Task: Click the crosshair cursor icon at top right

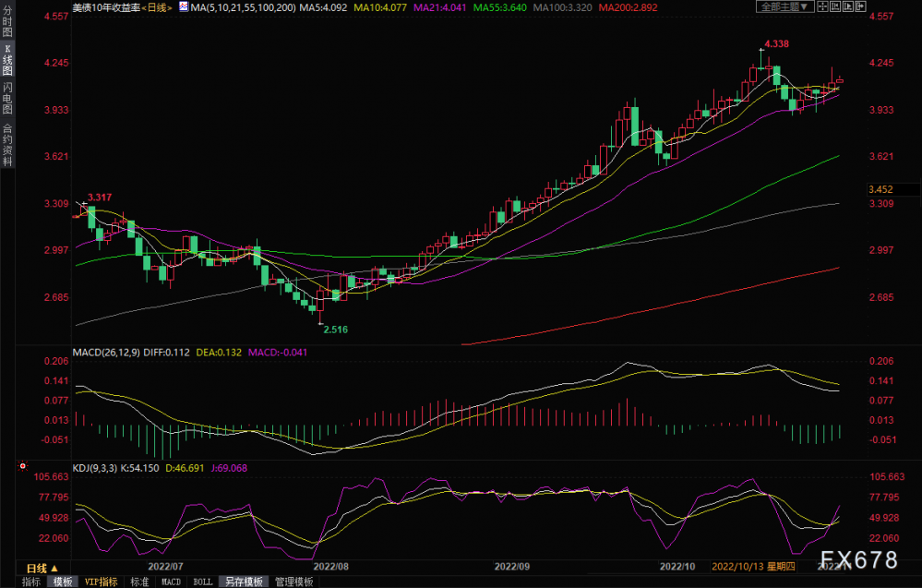Action: point(822,6)
